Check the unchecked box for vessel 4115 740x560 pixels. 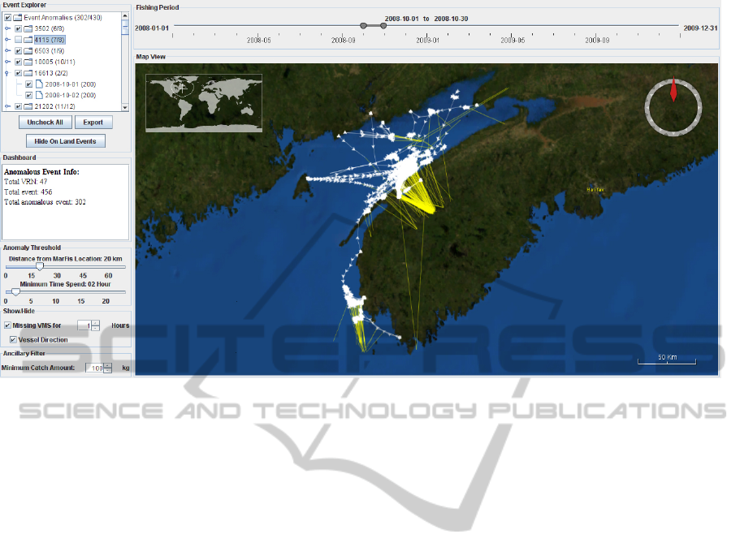18,39
